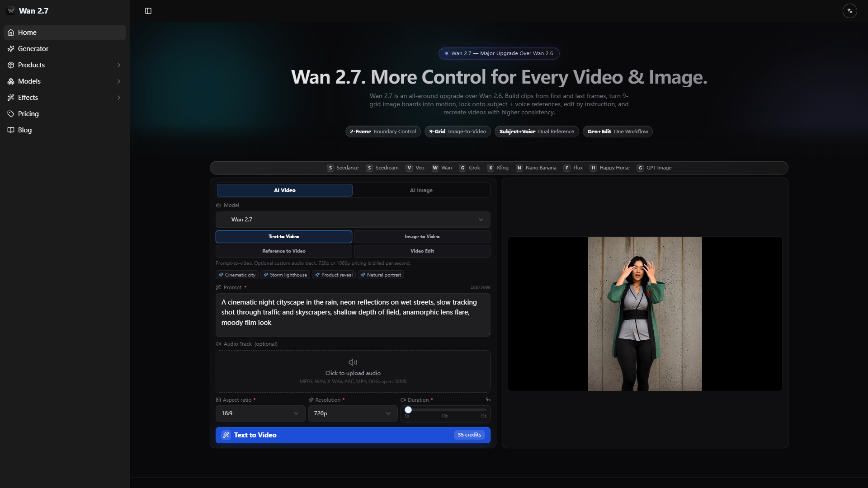Click the Click to upload audio area
The width and height of the screenshot is (868, 488).
click(x=353, y=371)
